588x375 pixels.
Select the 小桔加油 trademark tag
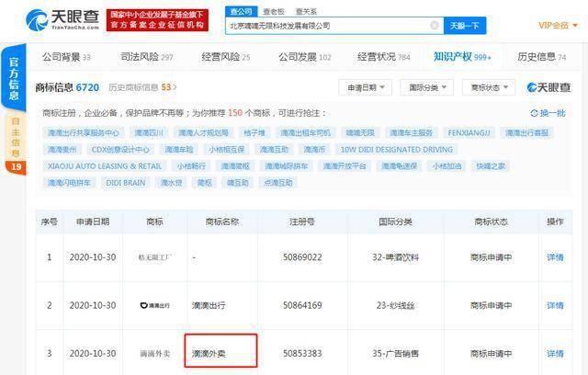point(447,165)
